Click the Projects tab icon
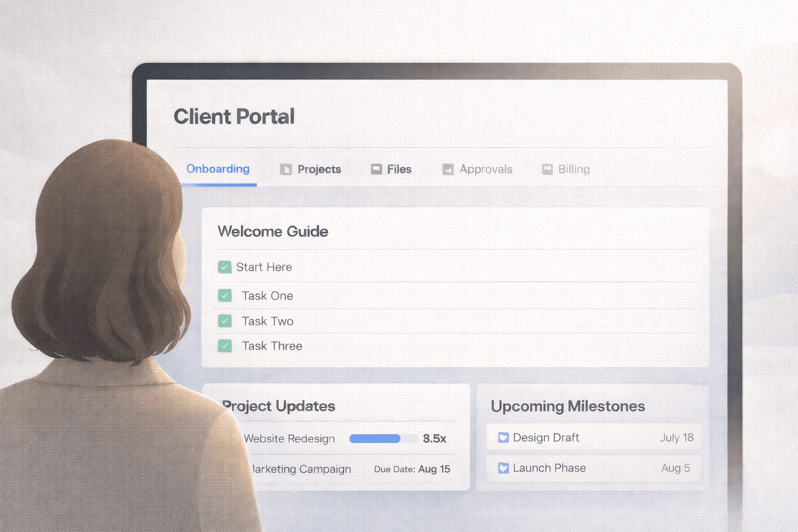 (286, 169)
